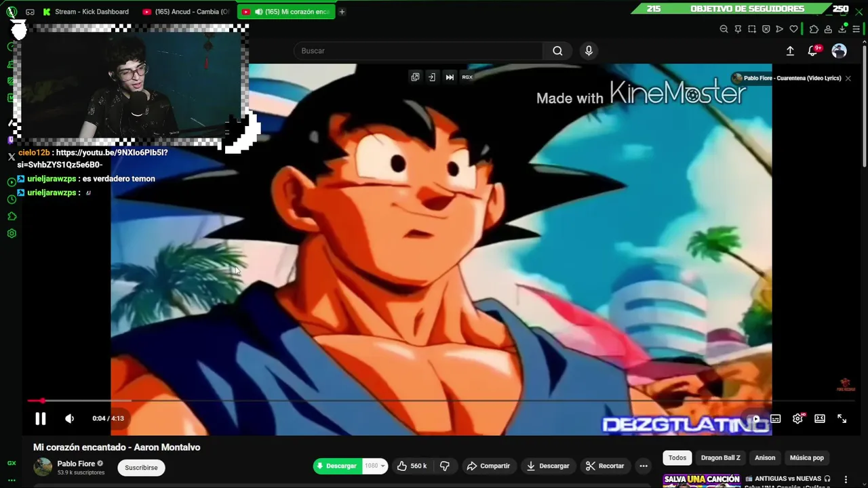Open YouTube notifications bell

click(x=813, y=51)
